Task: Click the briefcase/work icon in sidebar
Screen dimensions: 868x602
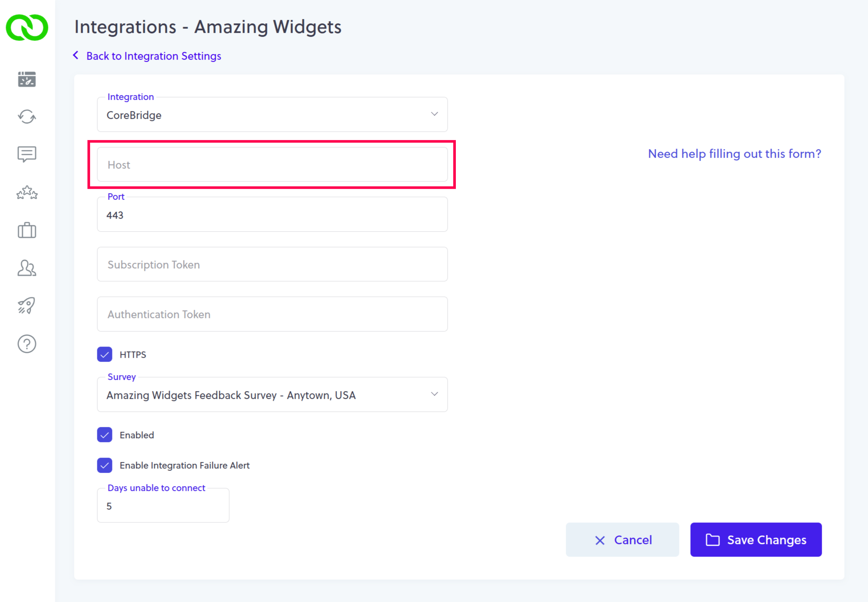Action: 27,229
